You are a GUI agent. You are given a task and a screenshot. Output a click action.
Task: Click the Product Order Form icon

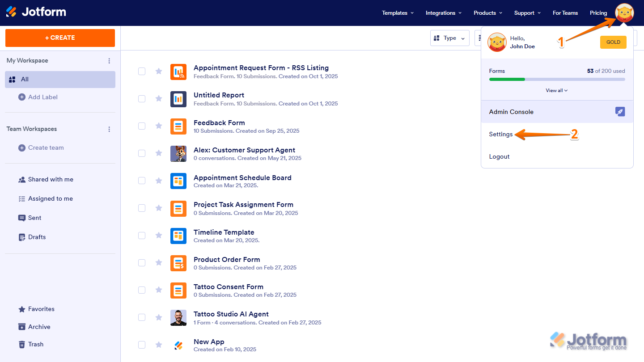pyautogui.click(x=178, y=263)
